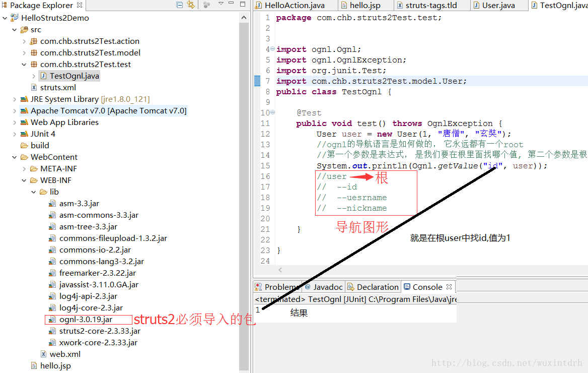
Task: Select asm-tree-3.3.jar icon
Action: [52, 227]
